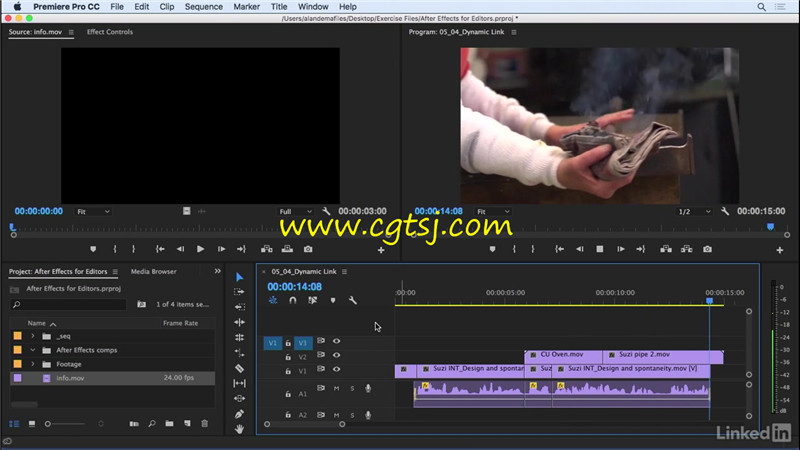Open Apple menu

pyautogui.click(x=17, y=7)
